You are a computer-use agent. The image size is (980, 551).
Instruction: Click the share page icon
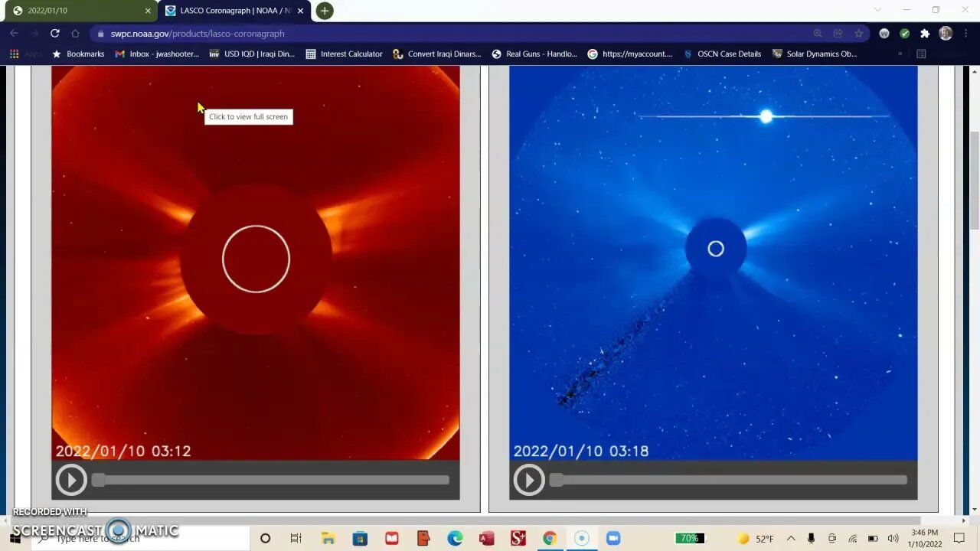coord(838,33)
